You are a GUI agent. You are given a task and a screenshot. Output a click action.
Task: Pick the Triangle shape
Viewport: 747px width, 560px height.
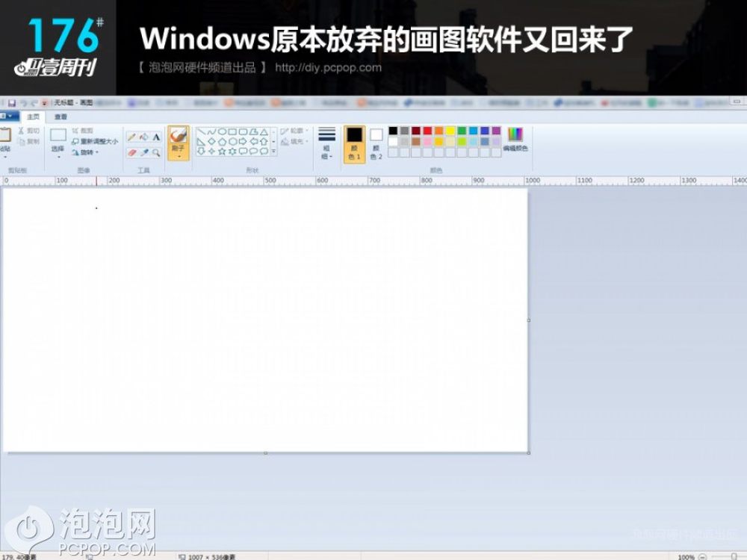(264, 132)
